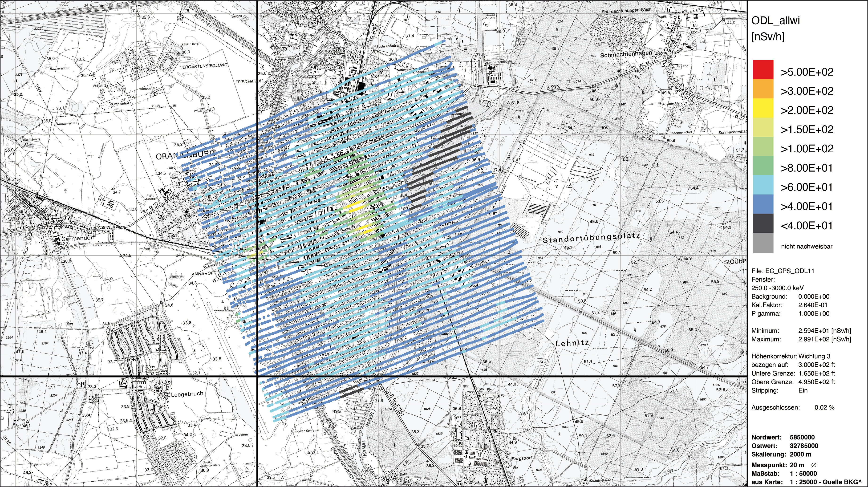The height and width of the screenshot is (487, 868).
Task: Click the green >8.00E+01 legend swatch
Action: click(x=763, y=166)
